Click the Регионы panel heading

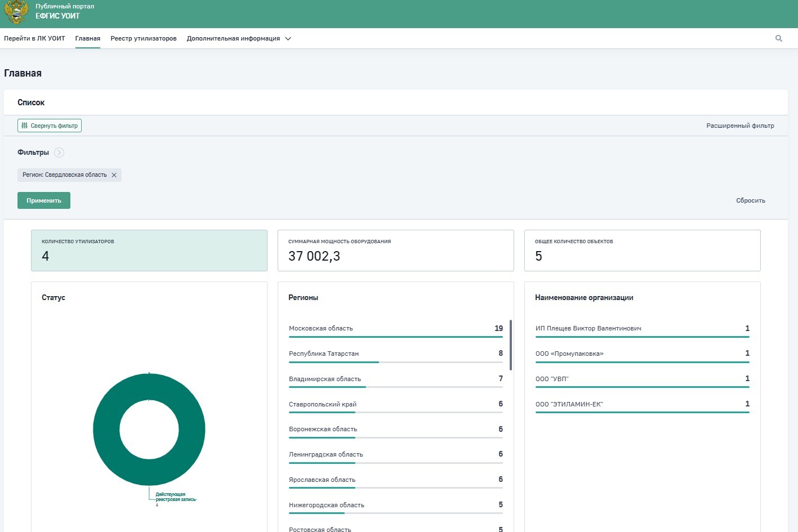304,298
